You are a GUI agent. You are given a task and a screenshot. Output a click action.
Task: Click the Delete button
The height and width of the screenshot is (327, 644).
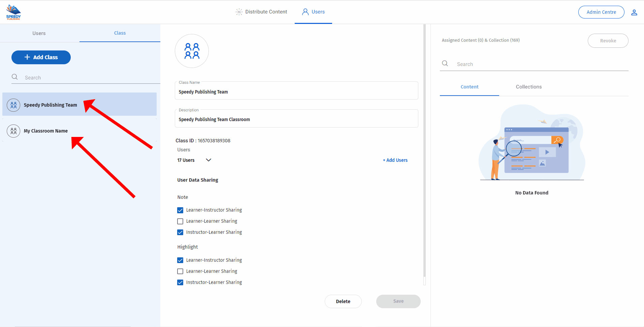(343, 301)
